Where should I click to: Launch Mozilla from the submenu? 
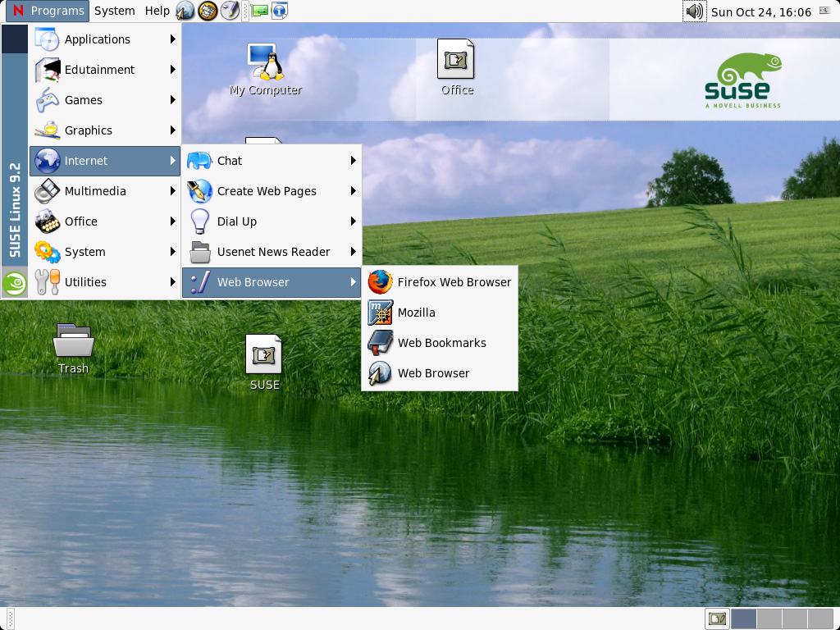pos(440,313)
